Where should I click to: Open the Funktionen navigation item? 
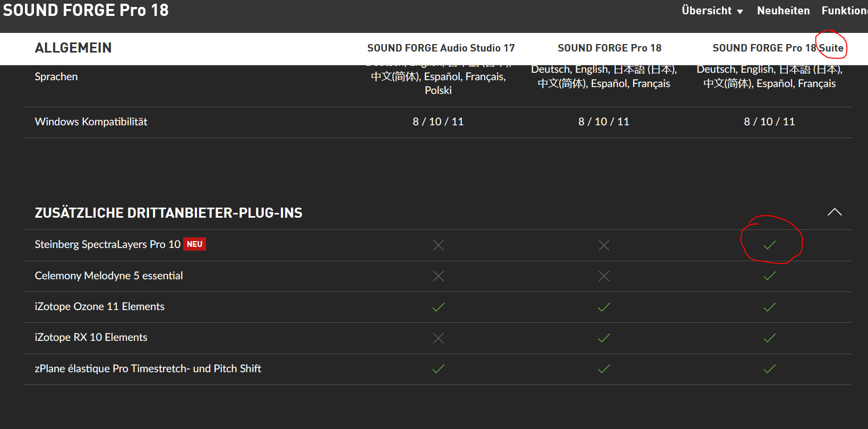tap(844, 11)
